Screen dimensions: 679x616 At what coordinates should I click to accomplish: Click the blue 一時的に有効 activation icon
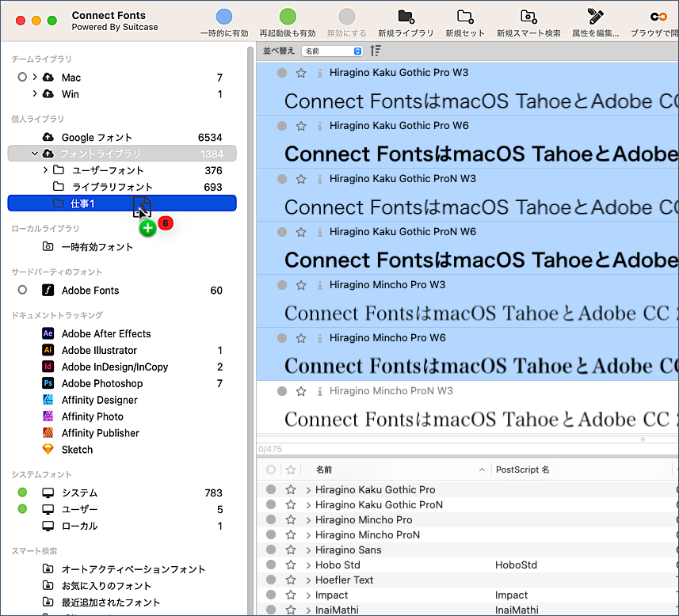coord(224,17)
